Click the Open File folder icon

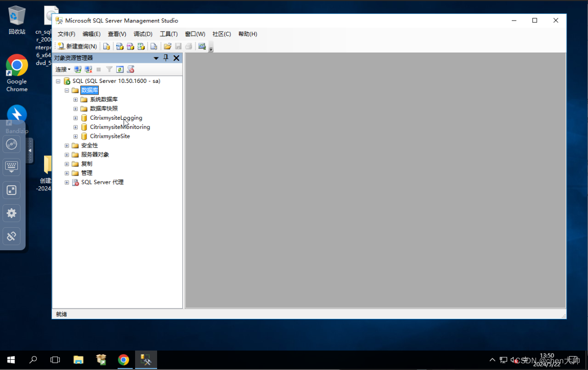pos(167,46)
